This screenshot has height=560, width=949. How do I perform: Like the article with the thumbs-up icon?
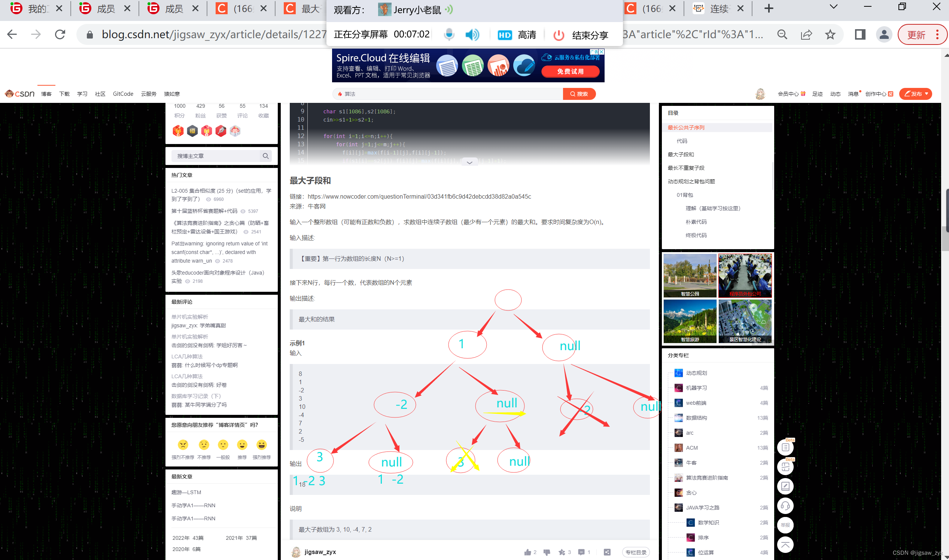pyautogui.click(x=527, y=552)
